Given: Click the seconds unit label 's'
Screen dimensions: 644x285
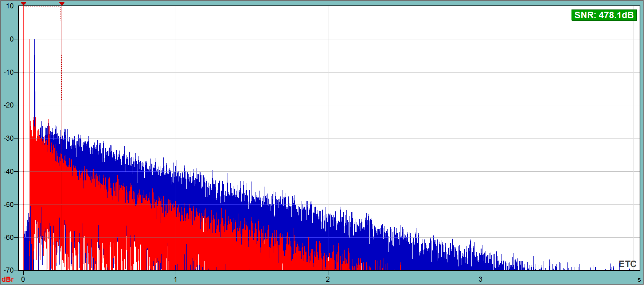Looking at the screenshot, I should pyautogui.click(x=639, y=280).
